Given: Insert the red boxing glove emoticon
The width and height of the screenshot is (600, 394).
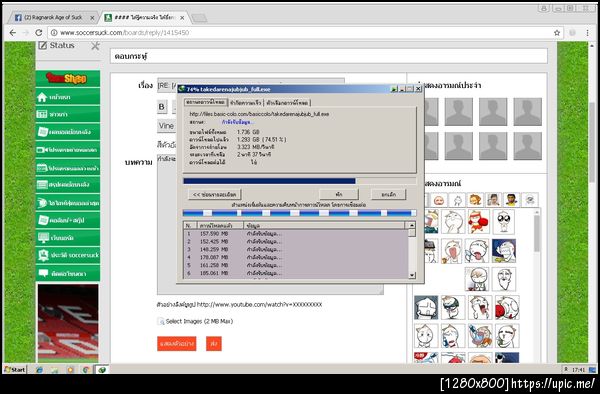Looking at the screenshot, I should [478, 221].
